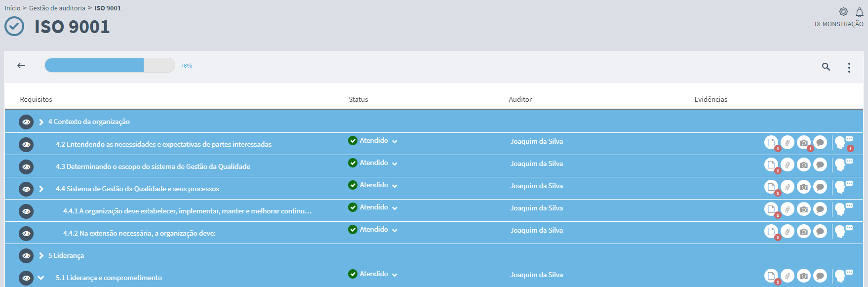Image resolution: width=868 pixels, height=287 pixels.
Task: Open comment bubble for row 4.2
Action: click(x=820, y=142)
